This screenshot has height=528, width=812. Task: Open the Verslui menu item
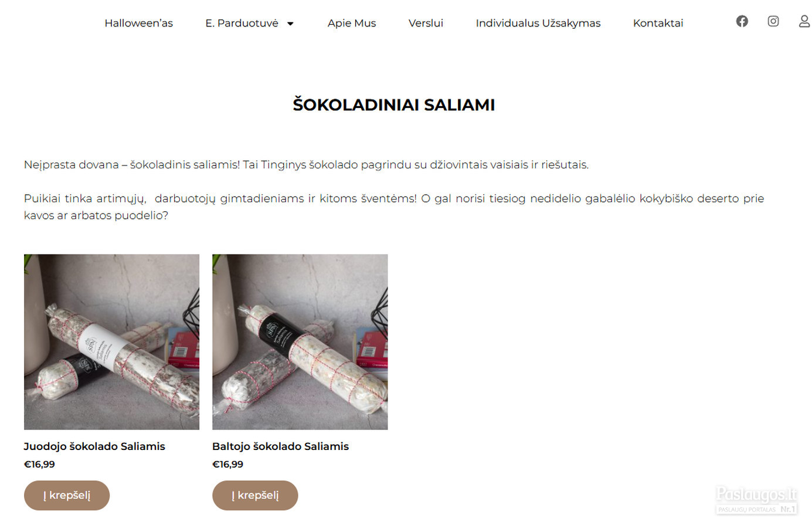pyautogui.click(x=426, y=23)
